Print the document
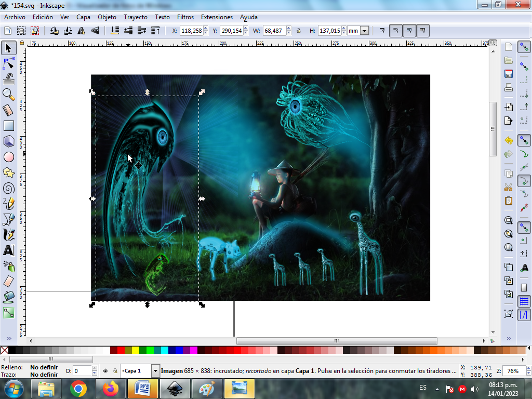The height and width of the screenshot is (399, 532). coord(508,87)
